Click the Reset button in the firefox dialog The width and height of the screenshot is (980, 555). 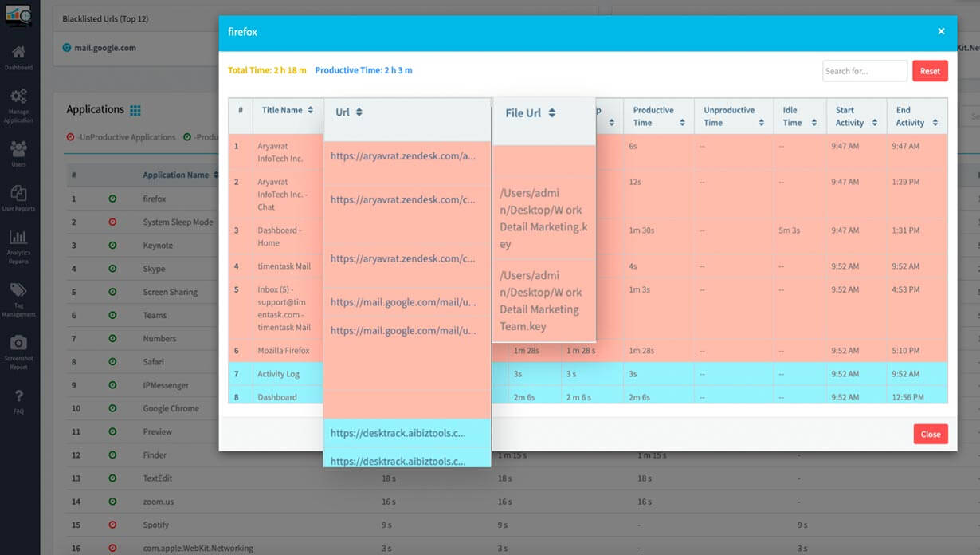pyautogui.click(x=930, y=71)
